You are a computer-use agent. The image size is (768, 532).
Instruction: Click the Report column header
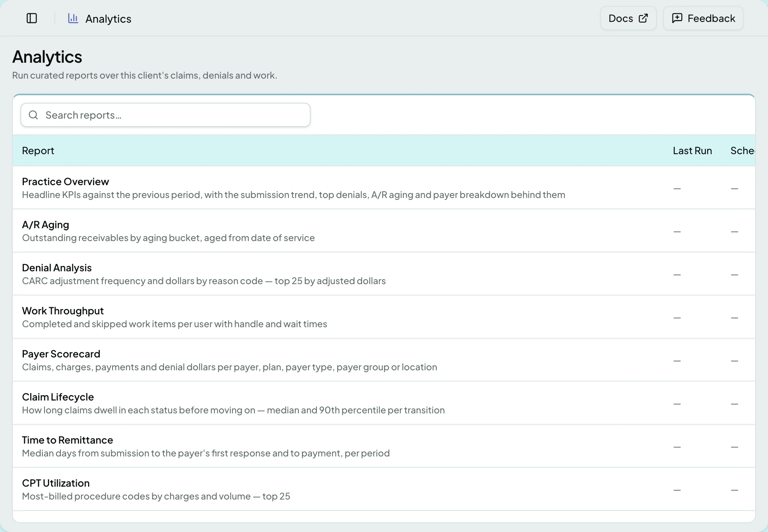pyautogui.click(x=38, y=150)
